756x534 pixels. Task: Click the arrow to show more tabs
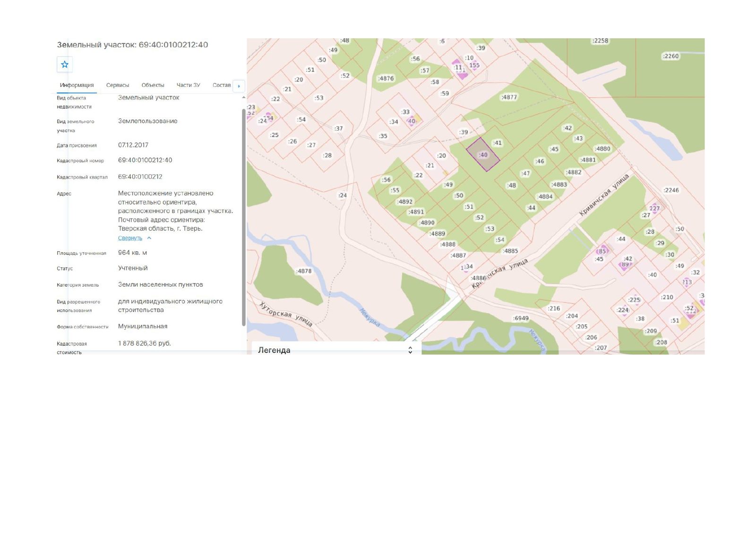(239, 86)
